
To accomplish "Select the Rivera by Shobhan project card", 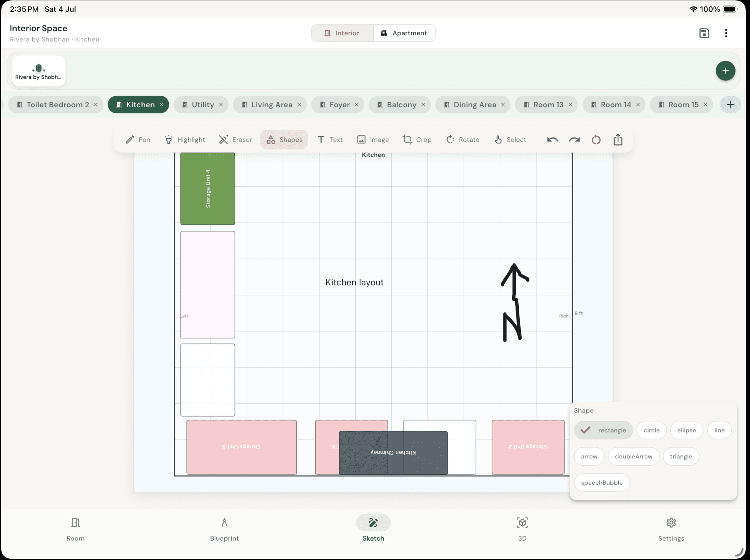I will [x=38, y=71].
